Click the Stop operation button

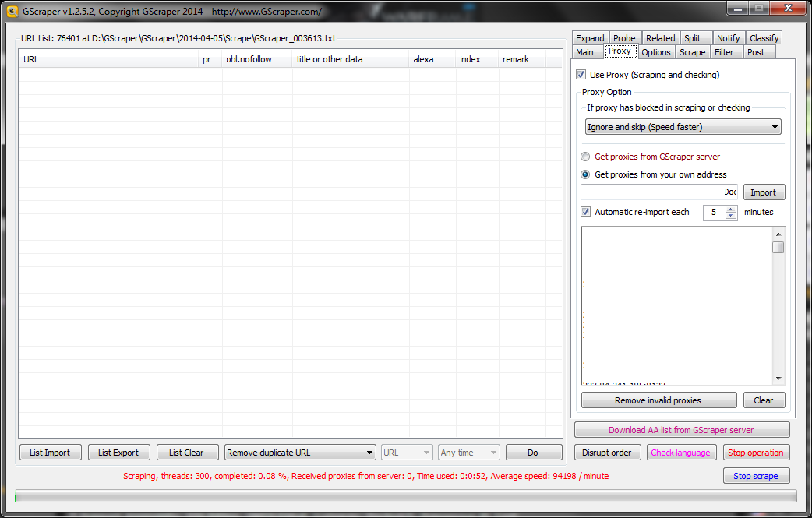coord(756,453)
